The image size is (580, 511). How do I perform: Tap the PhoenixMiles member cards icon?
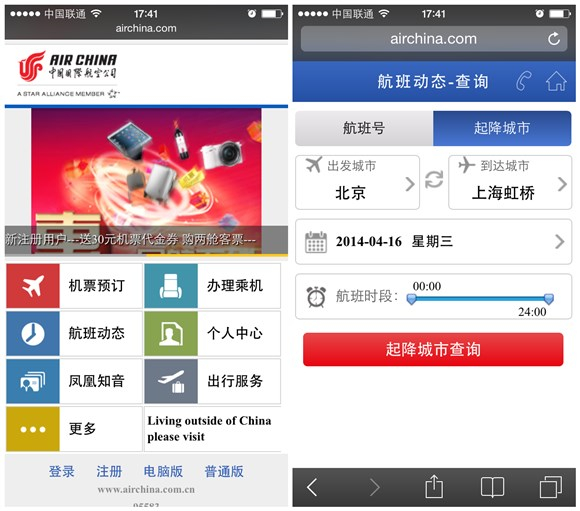[33, 381]
